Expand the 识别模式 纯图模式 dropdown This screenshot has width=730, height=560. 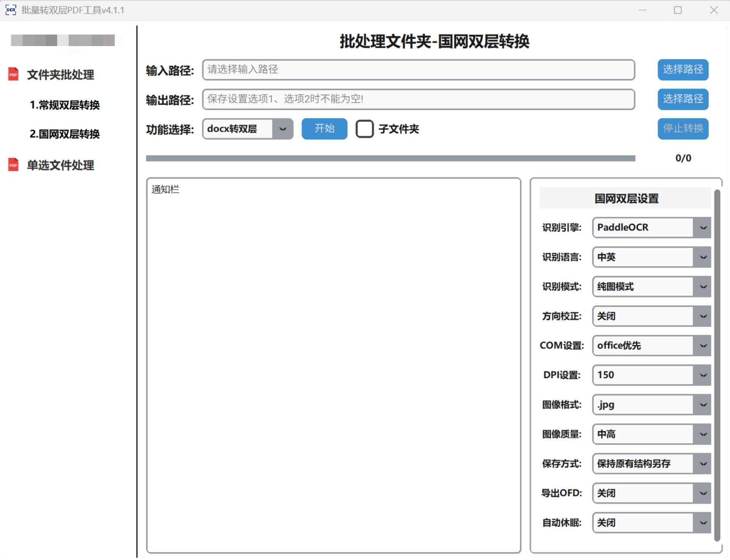(651, 287)
